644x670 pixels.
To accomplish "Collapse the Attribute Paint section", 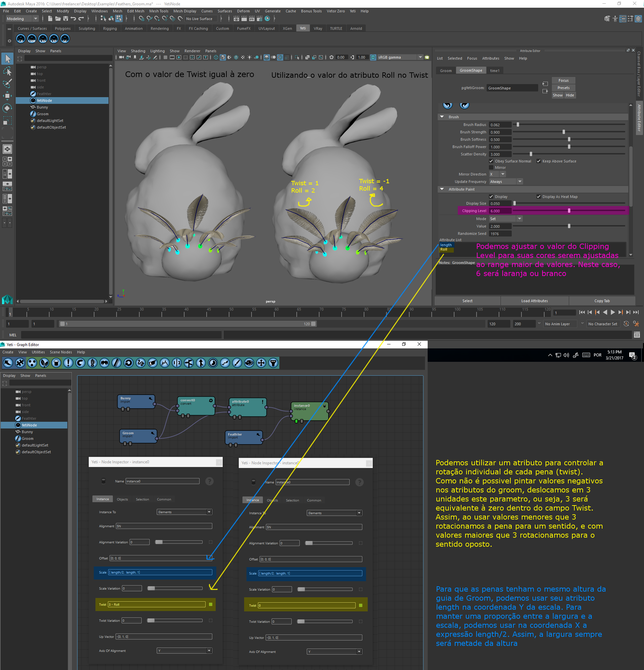I will coord(442,189).
